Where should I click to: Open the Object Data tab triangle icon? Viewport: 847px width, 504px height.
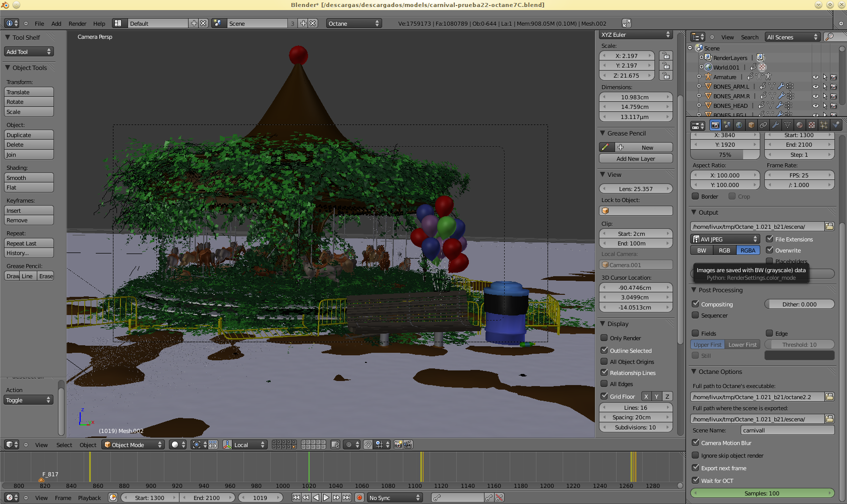788,125
